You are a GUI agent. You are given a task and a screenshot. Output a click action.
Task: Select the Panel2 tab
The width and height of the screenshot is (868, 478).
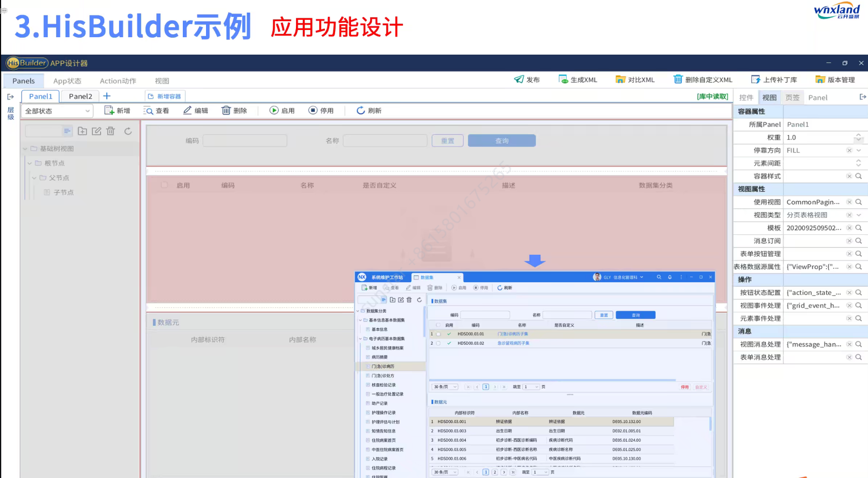80,96
